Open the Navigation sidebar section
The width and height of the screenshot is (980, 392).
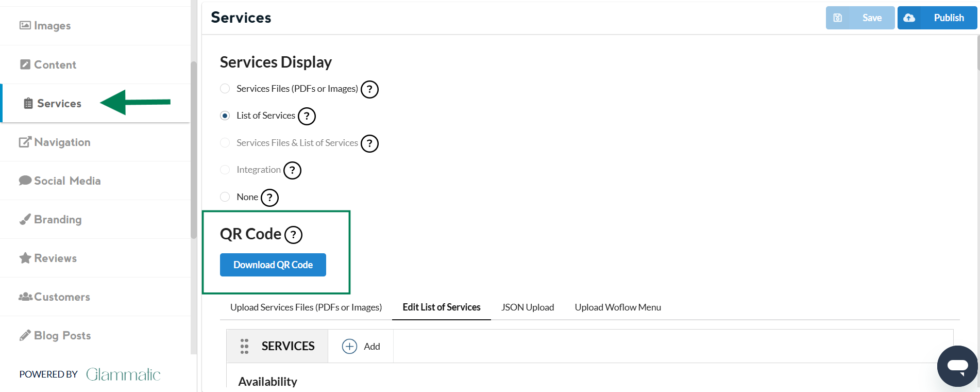[x=62, y=142]
